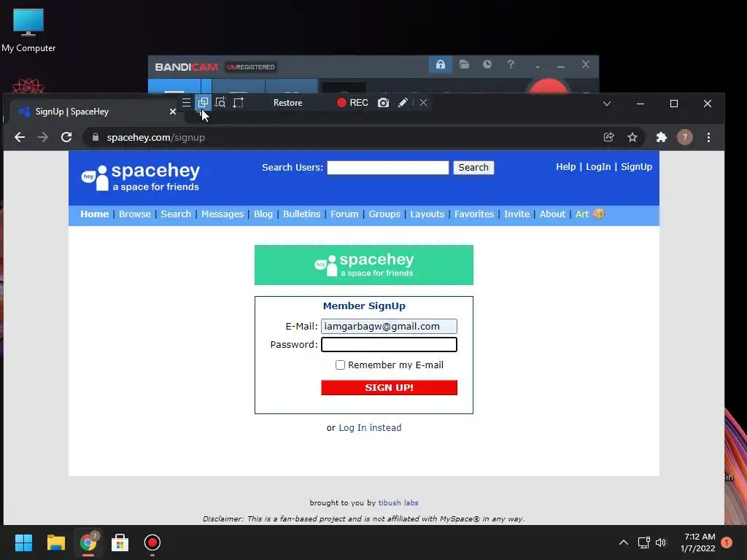Open File Explorer from the taskbar
Image resolution: width=747 pixels, height=560 pixels.
(x=55, y=542)
